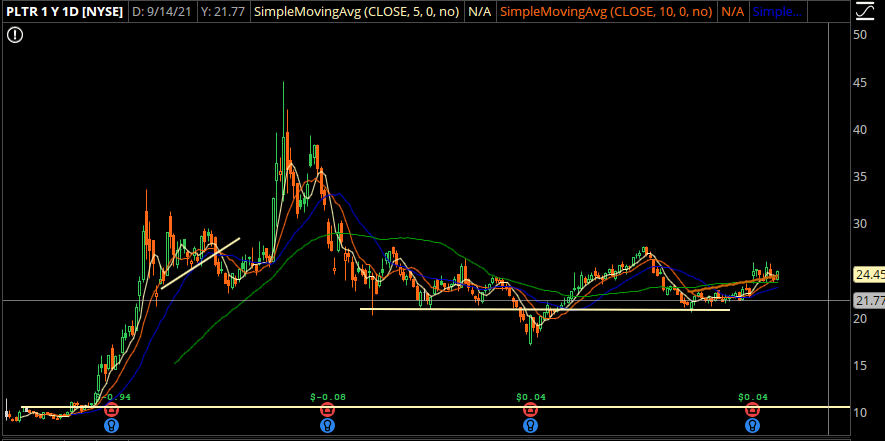Click the Y: 21.77 value readout
The height and width of the screenshot is (441, 885).
(x=225, y=11)
